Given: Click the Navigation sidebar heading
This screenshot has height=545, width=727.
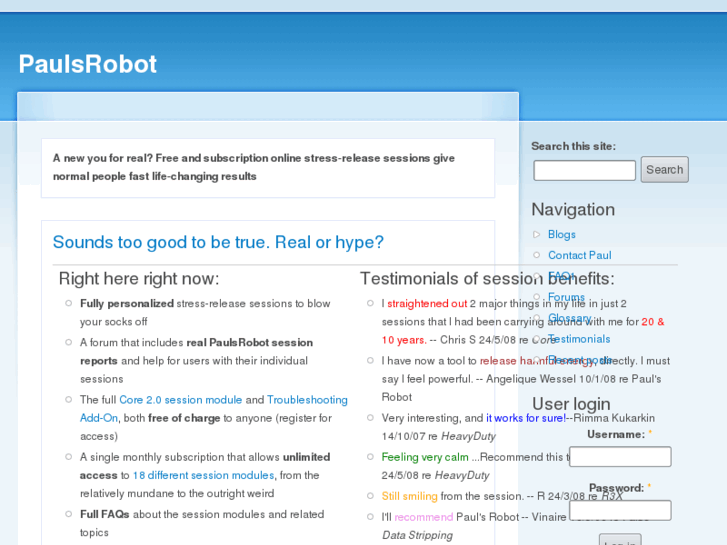Looking at the screenshot, I should coord(573,210).
